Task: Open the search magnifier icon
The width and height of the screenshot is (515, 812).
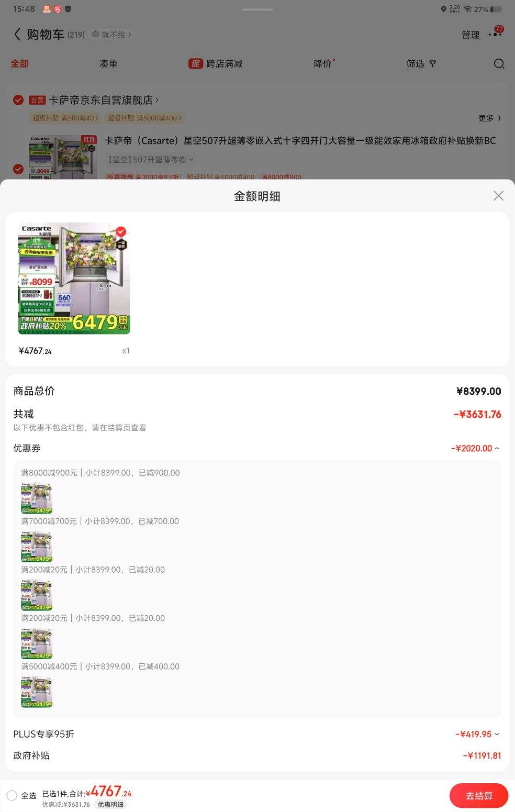Action: pyautogui.click(x=499, y=64)
